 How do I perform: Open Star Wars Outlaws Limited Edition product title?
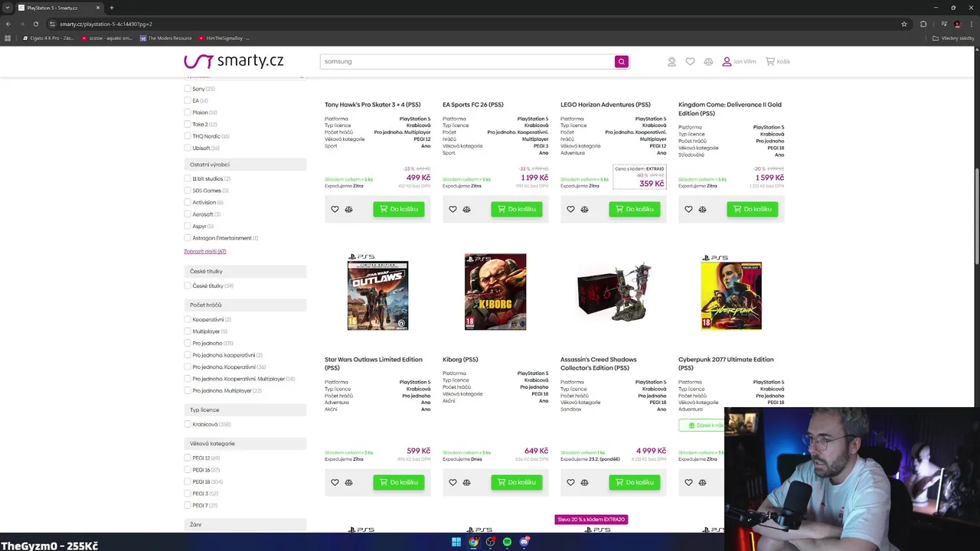coord(374,364)
